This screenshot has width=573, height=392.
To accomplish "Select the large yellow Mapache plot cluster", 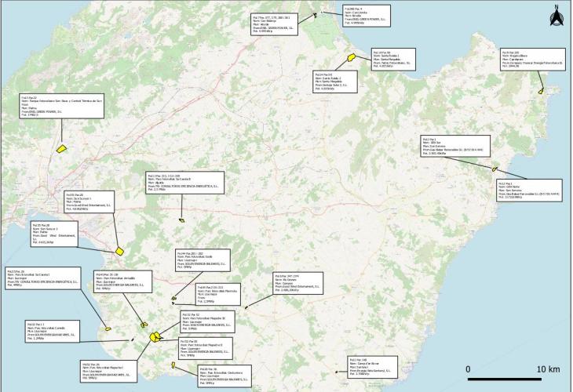I will pyautogui.click(x=156, y=336).
